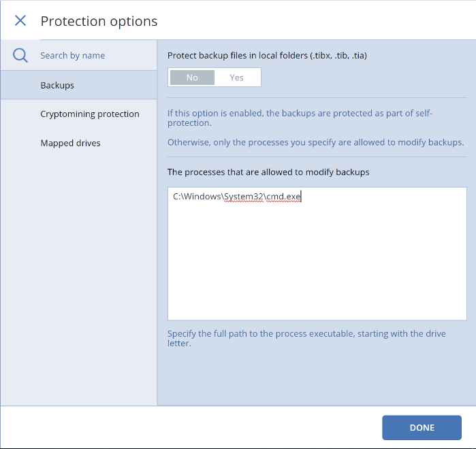Click the full path hint below the textbox

click(306, 338)
